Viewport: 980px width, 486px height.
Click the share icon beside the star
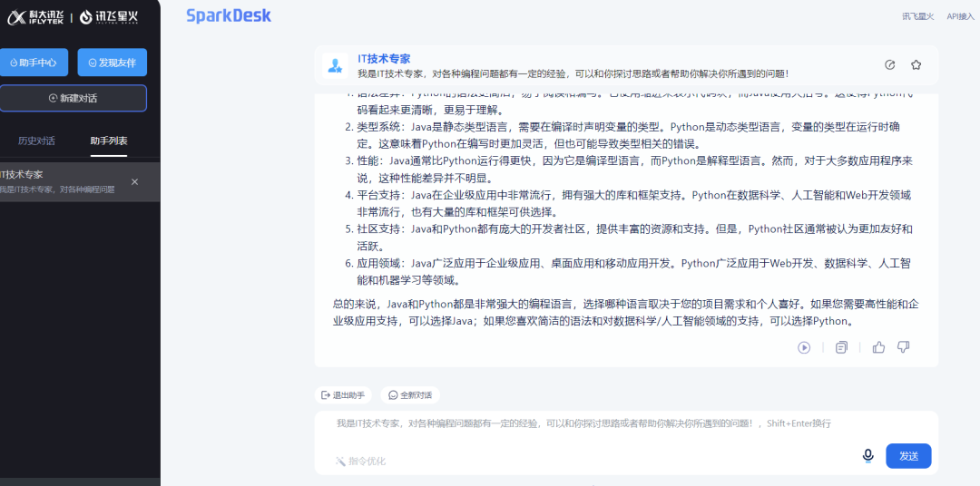pos(889,65)
